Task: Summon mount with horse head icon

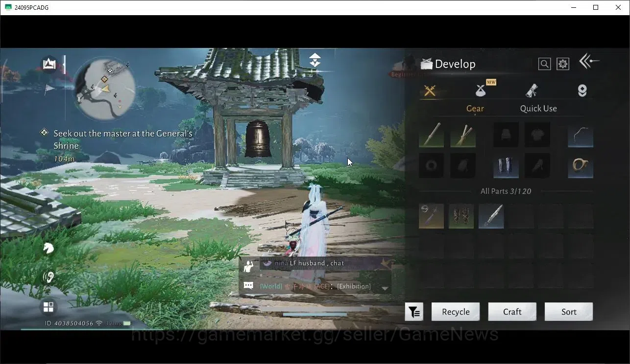Action: click(48, 248)
